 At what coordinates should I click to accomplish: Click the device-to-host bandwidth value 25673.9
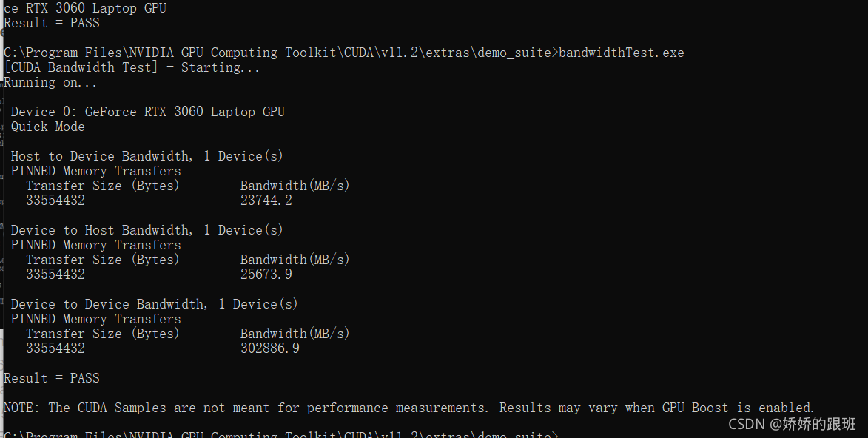pyautogui.click(x=266, y=274)
